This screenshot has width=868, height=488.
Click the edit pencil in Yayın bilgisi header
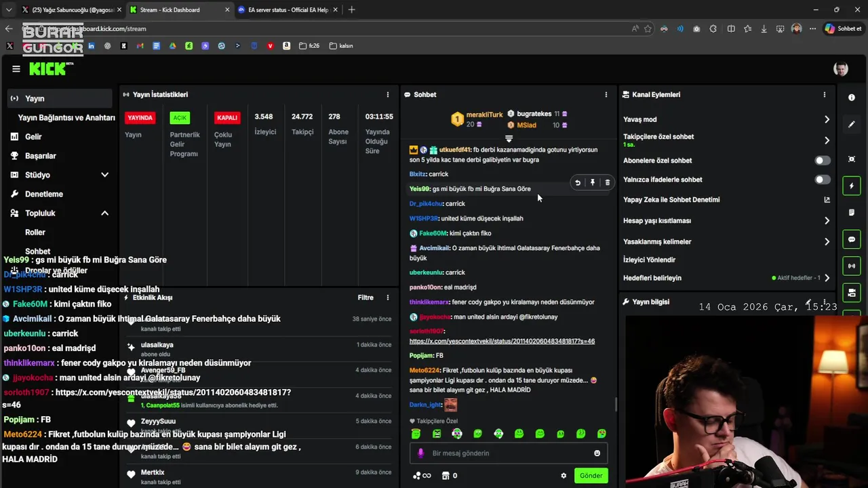click(x=809, y=302)
